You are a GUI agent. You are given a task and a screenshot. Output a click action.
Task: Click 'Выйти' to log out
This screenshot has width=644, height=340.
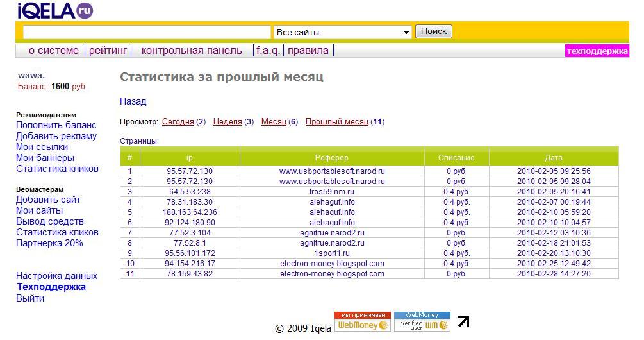[x=30, y=298]
